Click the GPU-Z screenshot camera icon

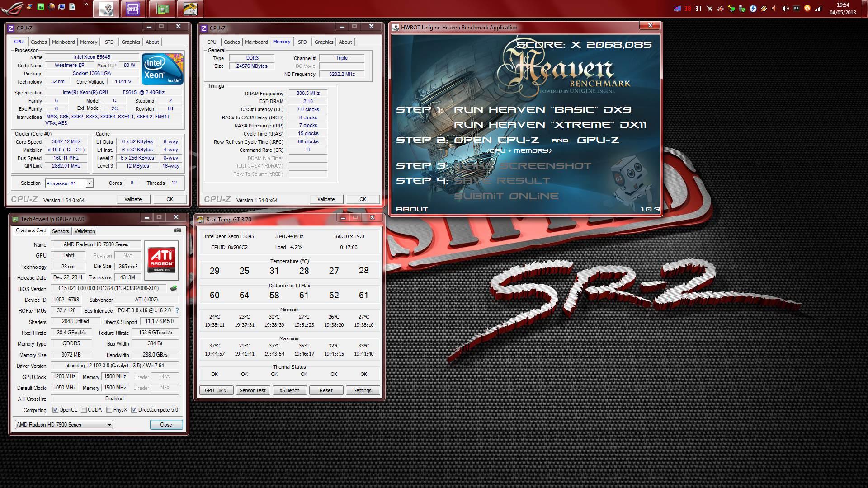click(178, 230)
